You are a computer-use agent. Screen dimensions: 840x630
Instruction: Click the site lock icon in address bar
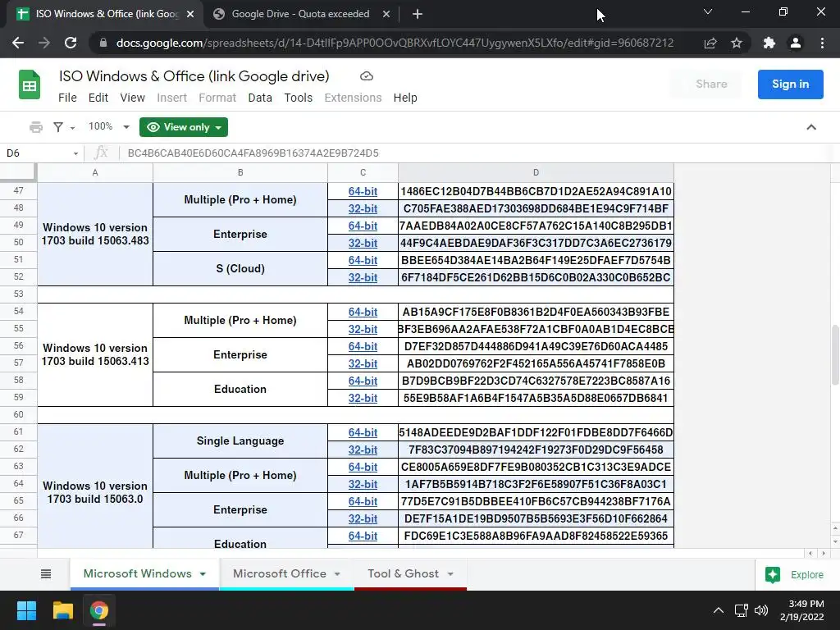click(103, 43)
